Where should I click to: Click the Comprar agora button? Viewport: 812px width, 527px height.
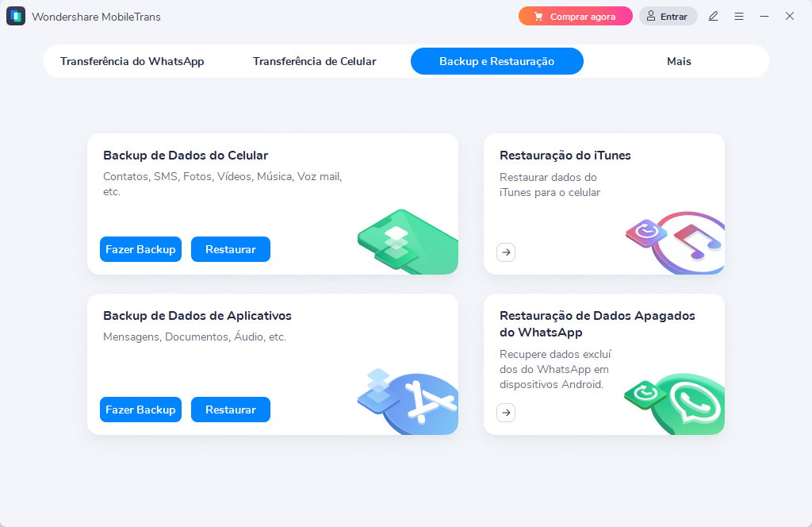[x=576, y=16]
